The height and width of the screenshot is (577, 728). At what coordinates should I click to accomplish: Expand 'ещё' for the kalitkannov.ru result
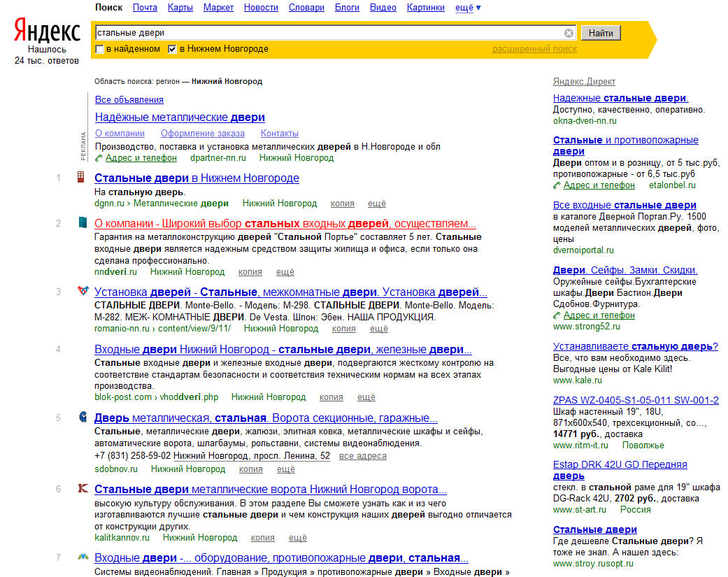click(298, 538)
